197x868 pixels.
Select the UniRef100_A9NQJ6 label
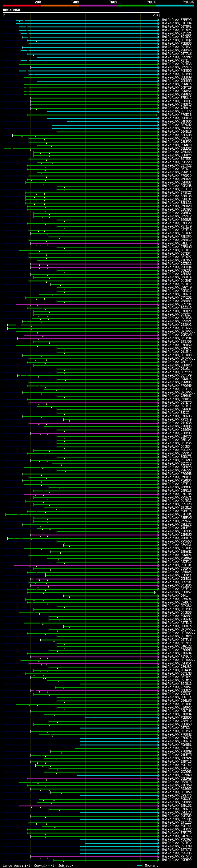coord(177,379)
